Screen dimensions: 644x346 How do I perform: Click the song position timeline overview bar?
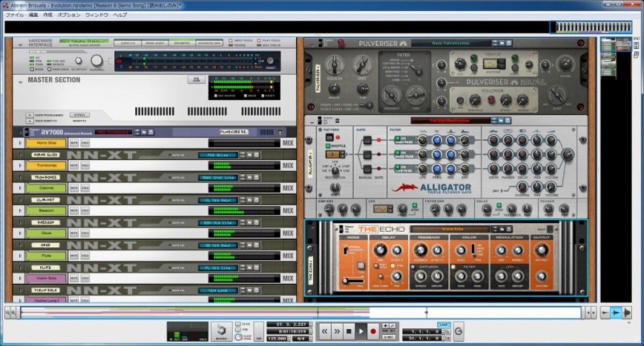point(301,312)
